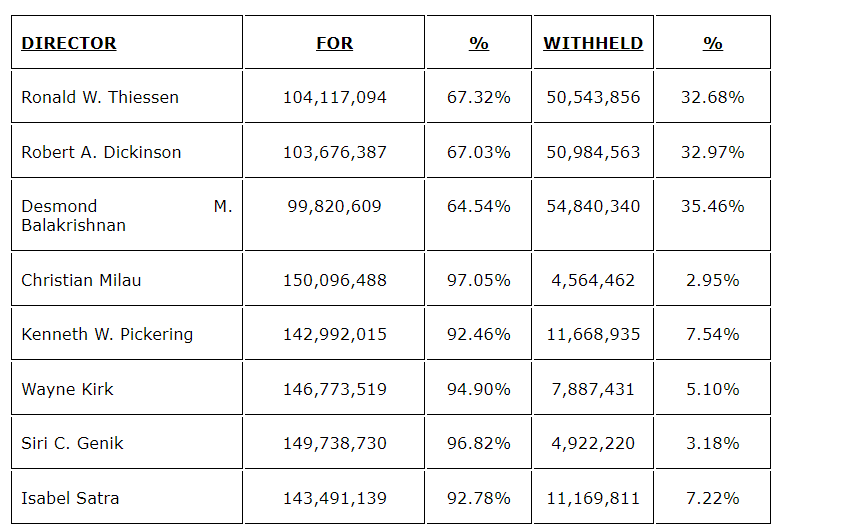
Task: Select the 7,887,431 withheld value
Action: tap(593, 389)
